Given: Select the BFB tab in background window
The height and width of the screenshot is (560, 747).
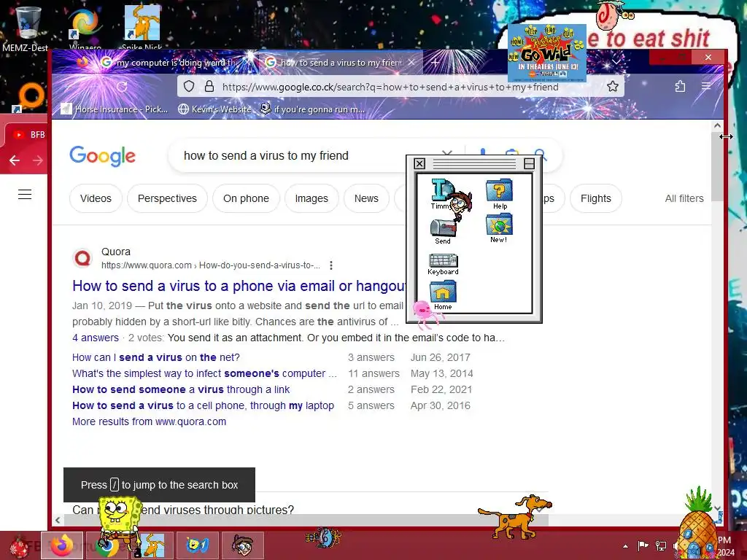Looking at the screenshot, I should (29, 135).
